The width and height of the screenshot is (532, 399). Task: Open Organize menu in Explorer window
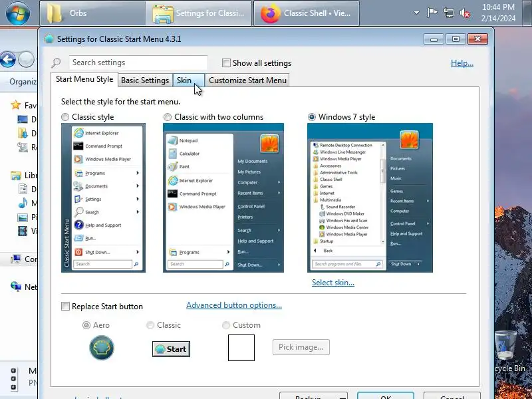tap(23, 82)
